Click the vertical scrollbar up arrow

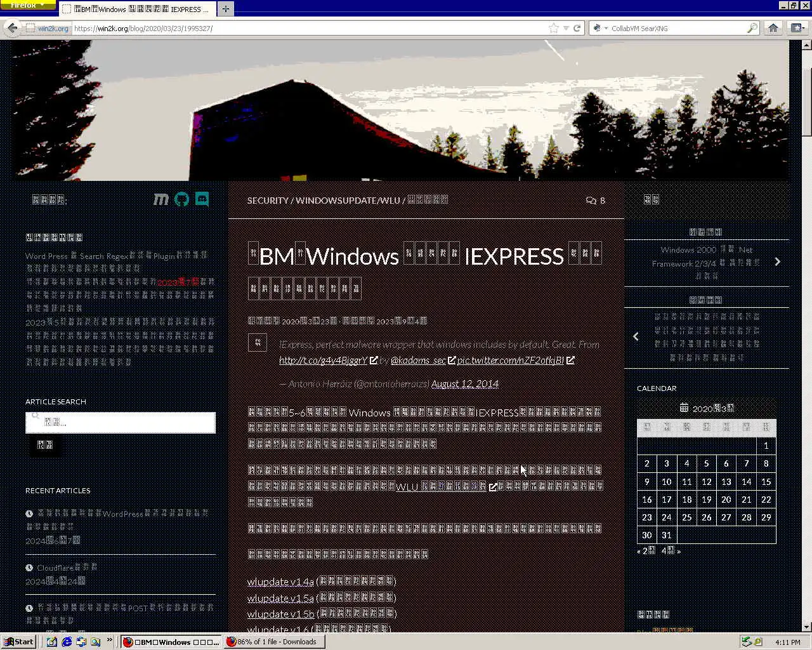coord(806,45)
